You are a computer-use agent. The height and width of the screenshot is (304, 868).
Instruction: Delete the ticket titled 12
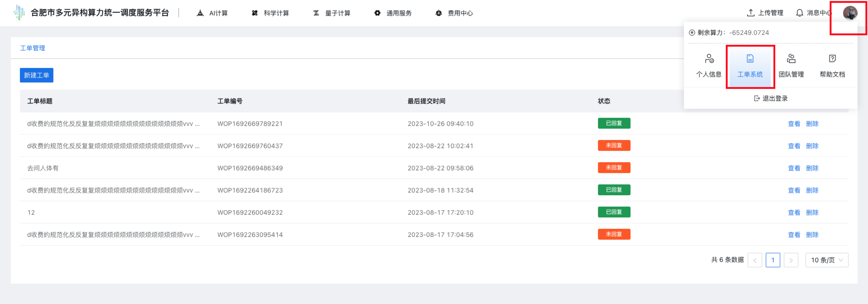(x=812, y=212)
